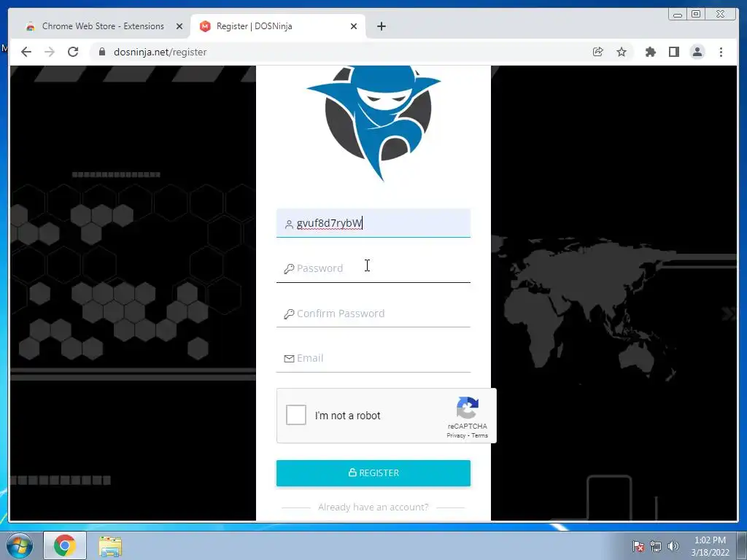The image size is (747, 560).
Task: Minimize the Chrome window
Action: click(678, 15)
